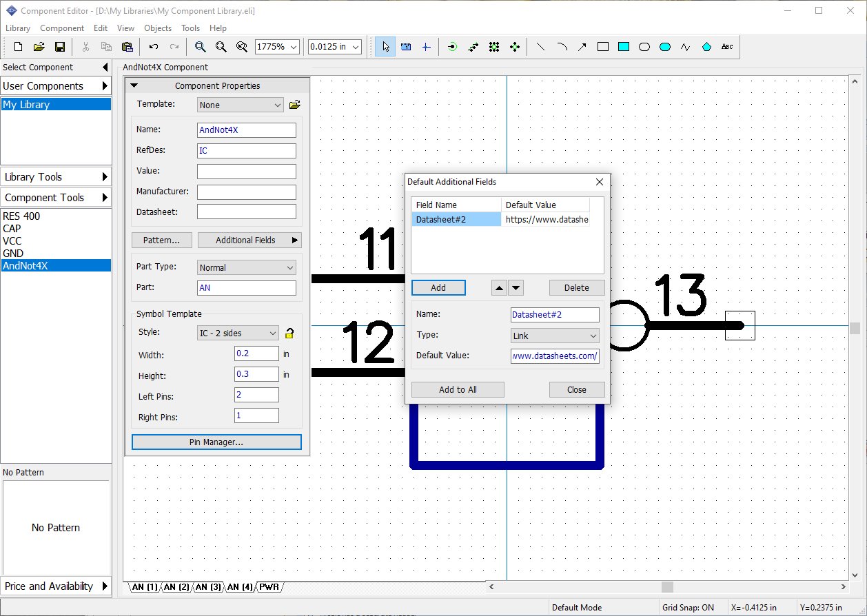Select the Measure ruler tool

(x=406, y=47)
